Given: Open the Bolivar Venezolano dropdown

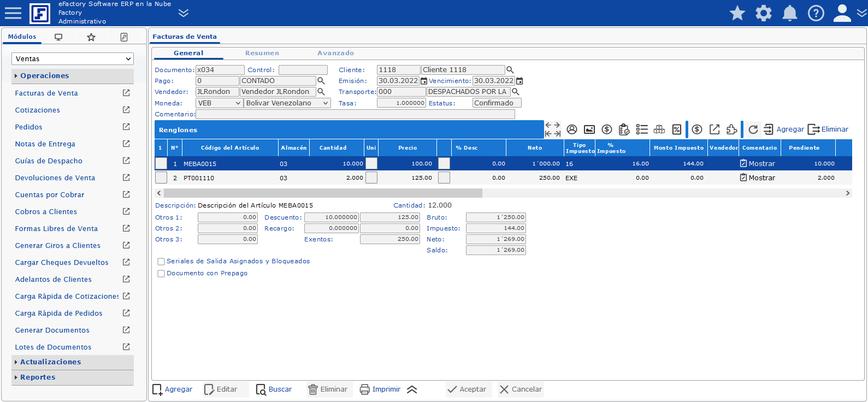Looking at the screenshot, I should click(287, 103).
